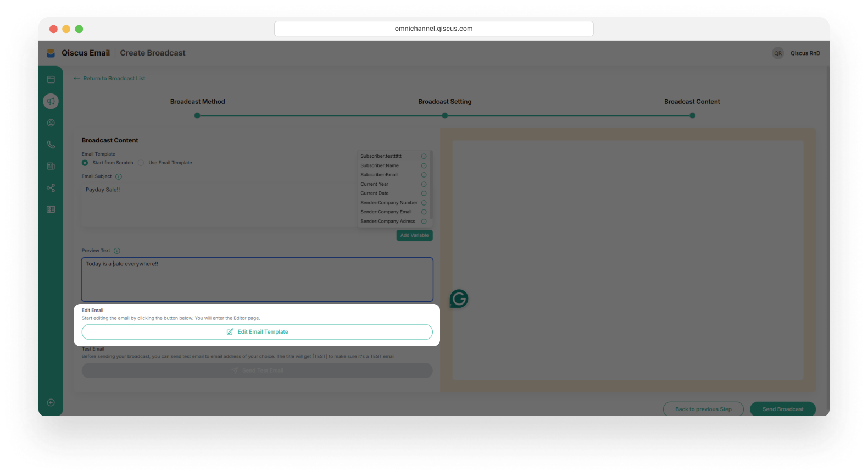Click info icon for Sender:Company Adress variable

(424, 222)
